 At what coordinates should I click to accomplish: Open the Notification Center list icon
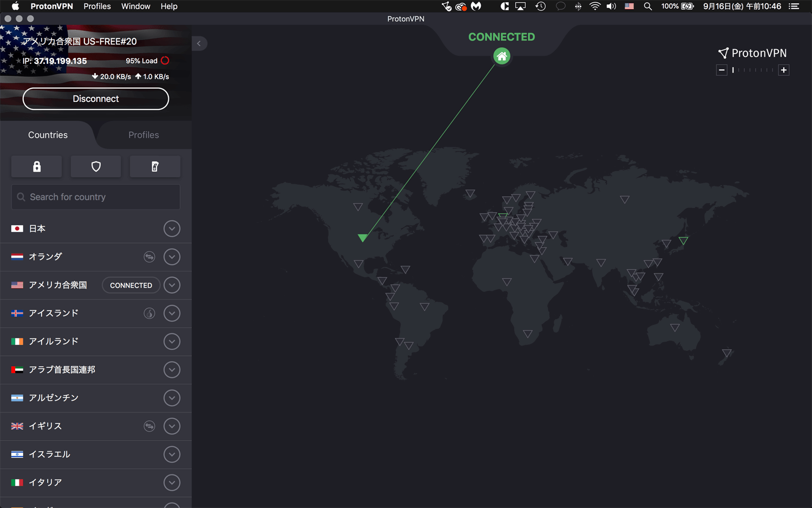pyautogui.click(x=794, y=6)
